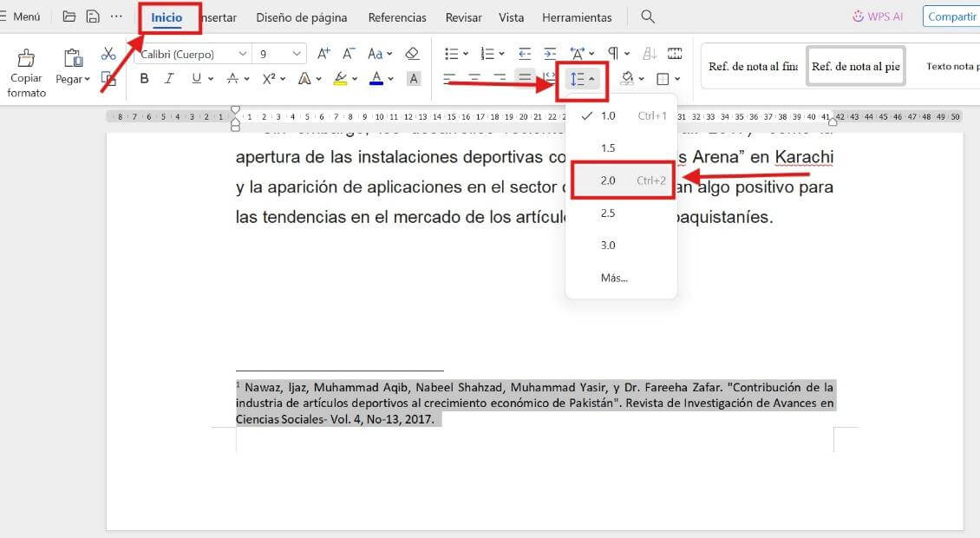Select the bullet list icon
The width and height of the screenshot is (980, 538).
tap(451, 52)
